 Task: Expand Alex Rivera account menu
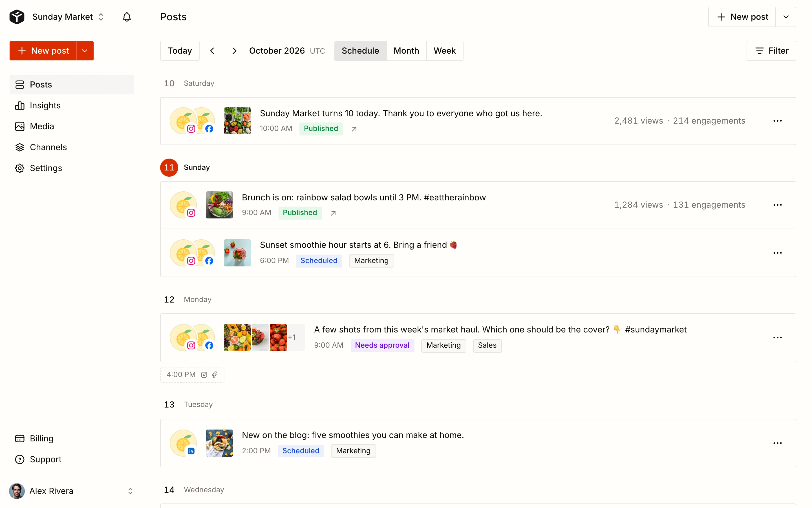[72, 491]
